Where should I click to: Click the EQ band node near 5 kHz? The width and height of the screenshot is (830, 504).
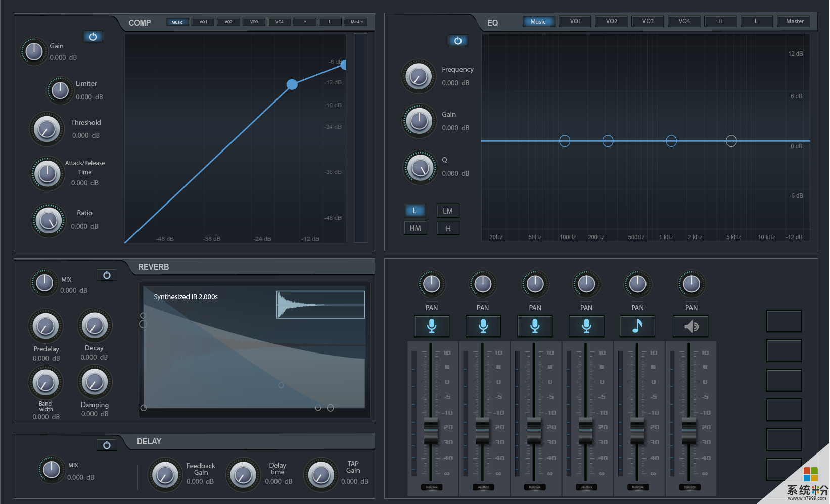tap(731, 141)
